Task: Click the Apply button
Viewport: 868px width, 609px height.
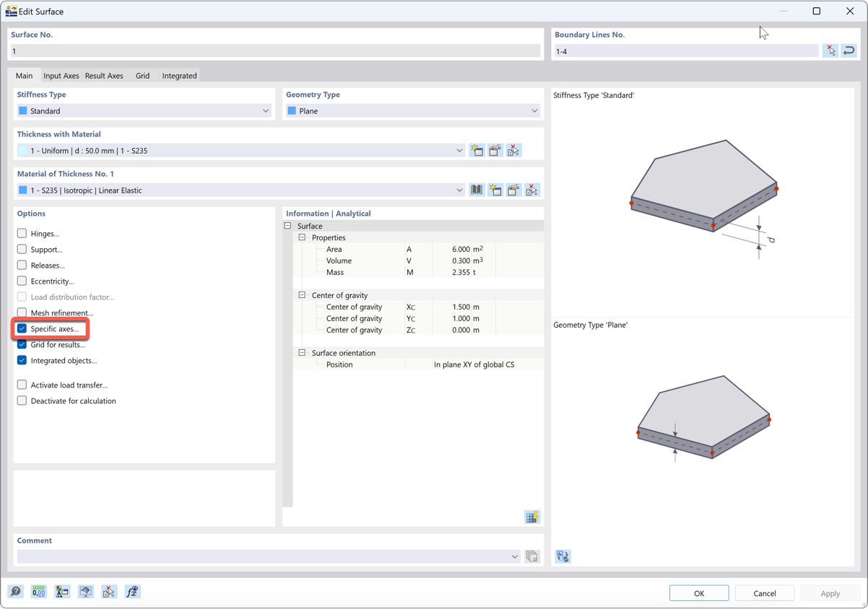Action: 830,593
